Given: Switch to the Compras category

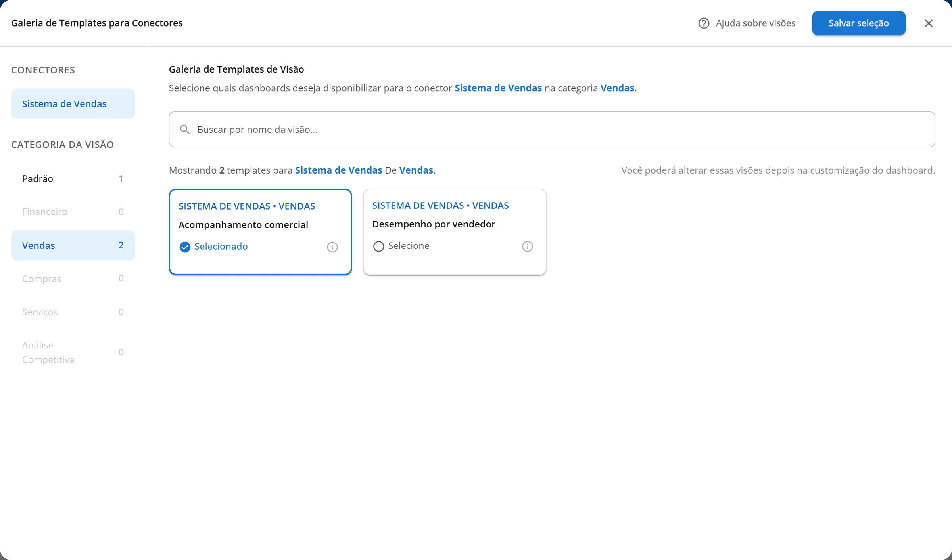Looking at the screenshot, I should click(x=73, y=279).
